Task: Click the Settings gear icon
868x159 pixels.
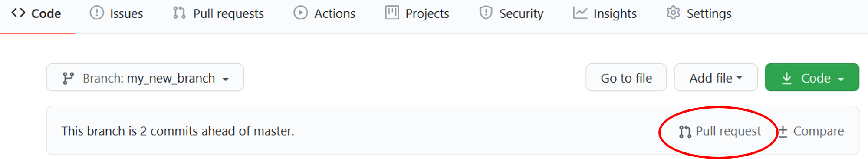Action: (x=673, y=13)
